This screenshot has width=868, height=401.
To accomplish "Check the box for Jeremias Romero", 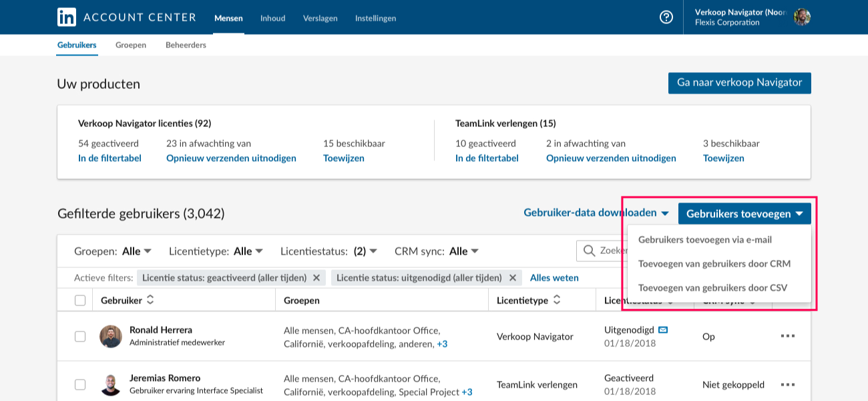I will (80, 384).
